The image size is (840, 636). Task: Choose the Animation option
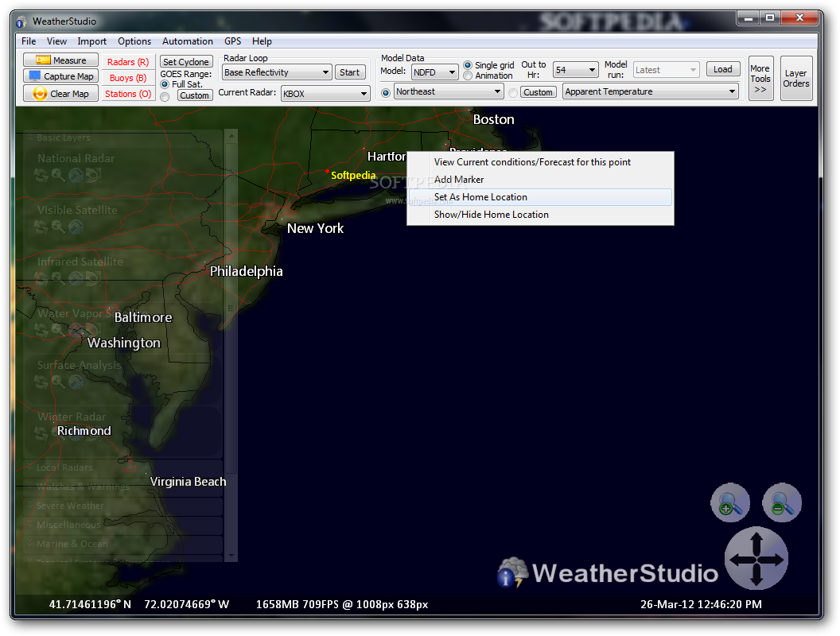(468, 76)
